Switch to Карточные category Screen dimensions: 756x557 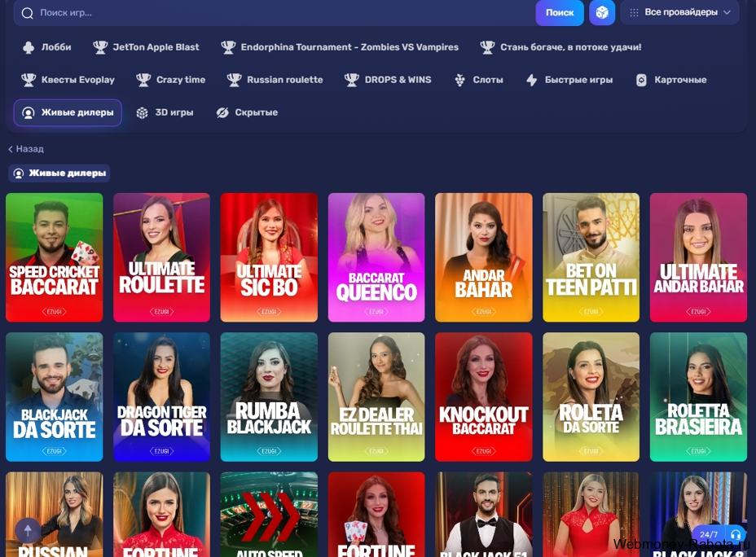pyautogui.click(x=671, y=80)
